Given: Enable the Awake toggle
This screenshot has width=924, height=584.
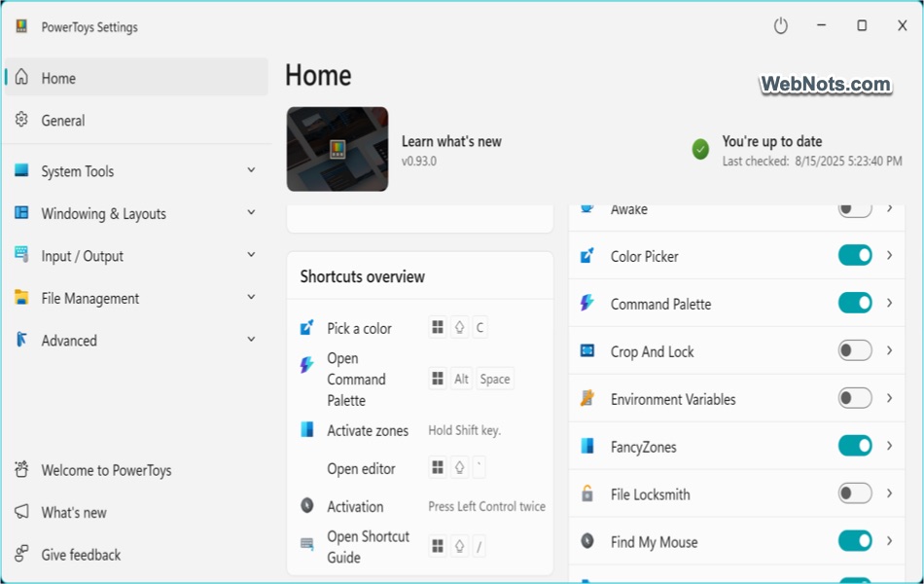Looking at the screenshot, I should [855, 209].
